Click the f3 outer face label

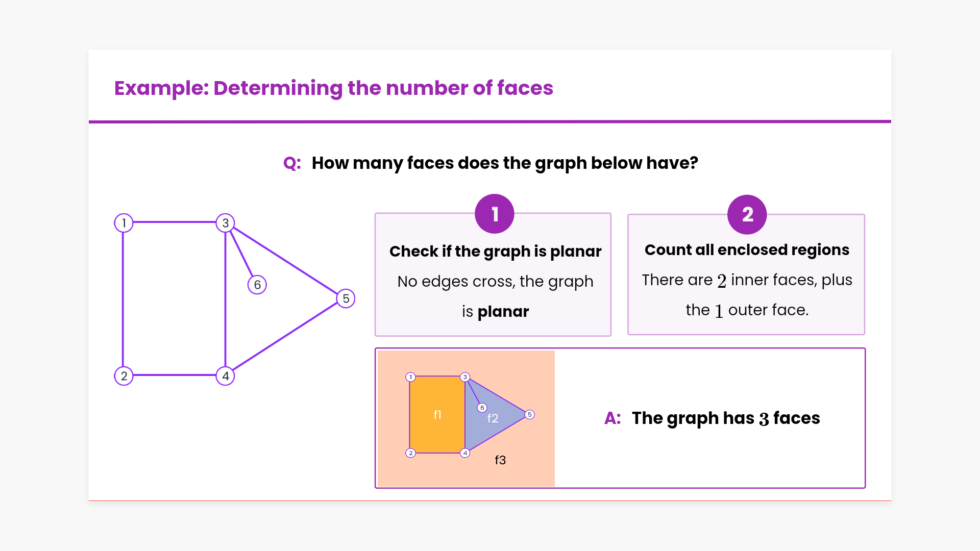pyautogui.click(x=500, y=460)
